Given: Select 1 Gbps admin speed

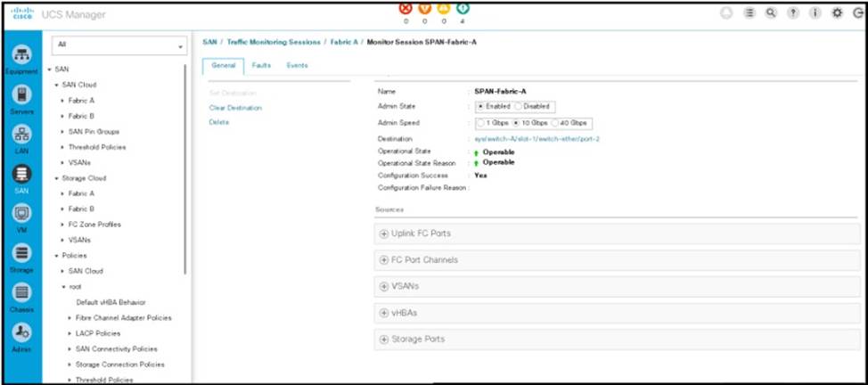Looking at the screenshot, I should click(481, 123).
